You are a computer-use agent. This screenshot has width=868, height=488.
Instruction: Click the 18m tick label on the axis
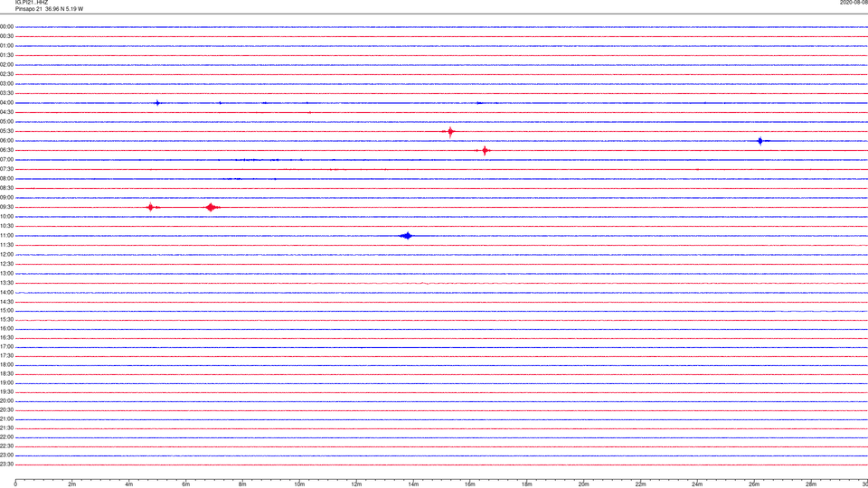(x=527, y=484)
